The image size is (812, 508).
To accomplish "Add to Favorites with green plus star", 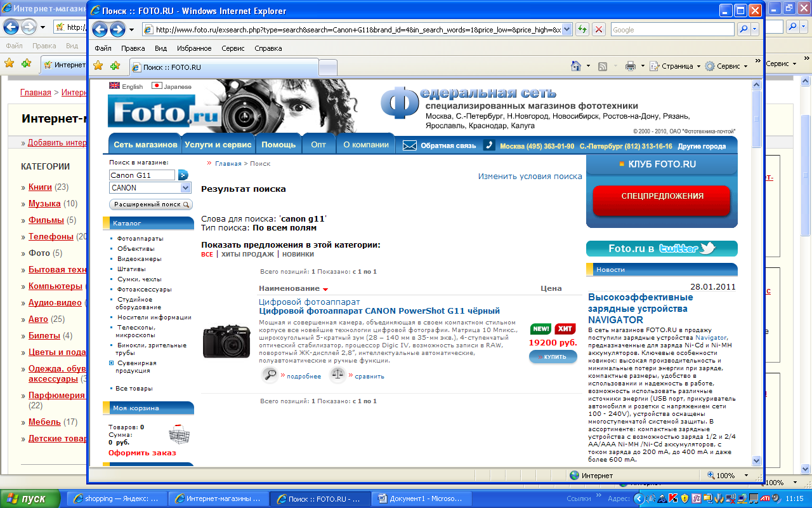I will (x=114, y=65).
